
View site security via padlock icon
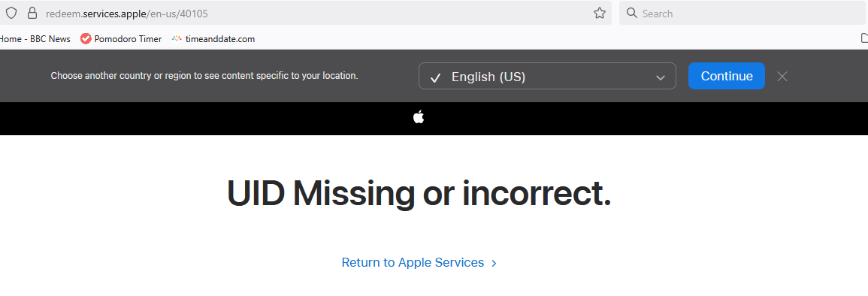[x=32, y=14]
